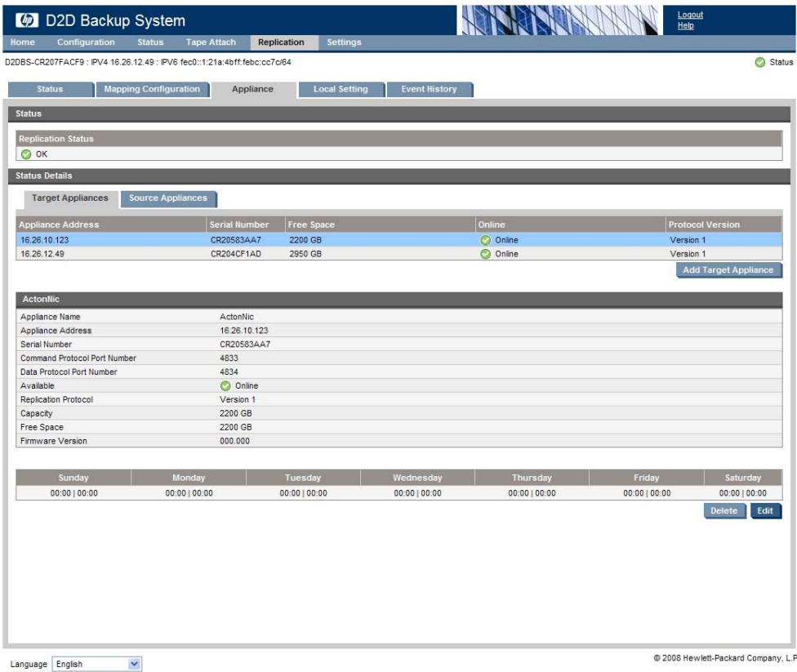
Task: Click the 2200 GB free space table cell
Action: [305, 240]
